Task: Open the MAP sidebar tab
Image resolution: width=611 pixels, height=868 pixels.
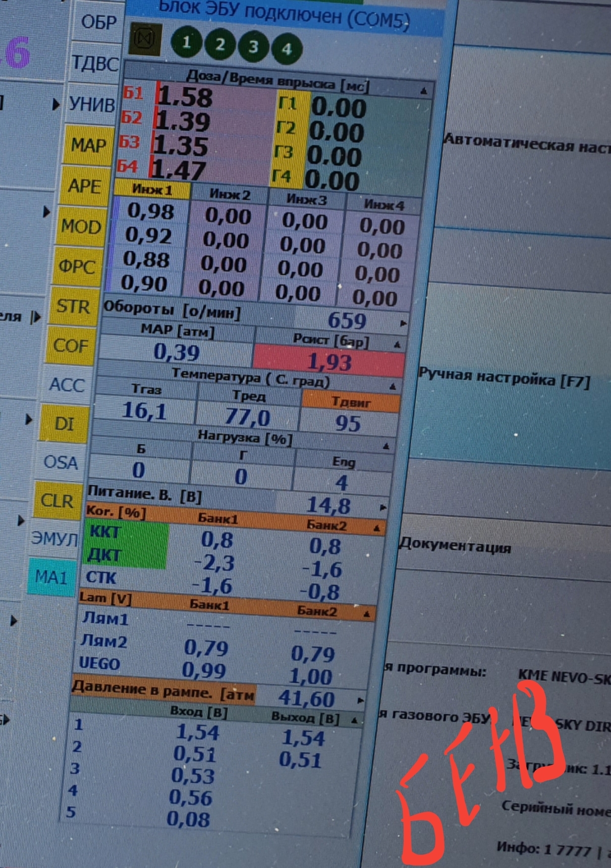Action: tap(88, 145)
